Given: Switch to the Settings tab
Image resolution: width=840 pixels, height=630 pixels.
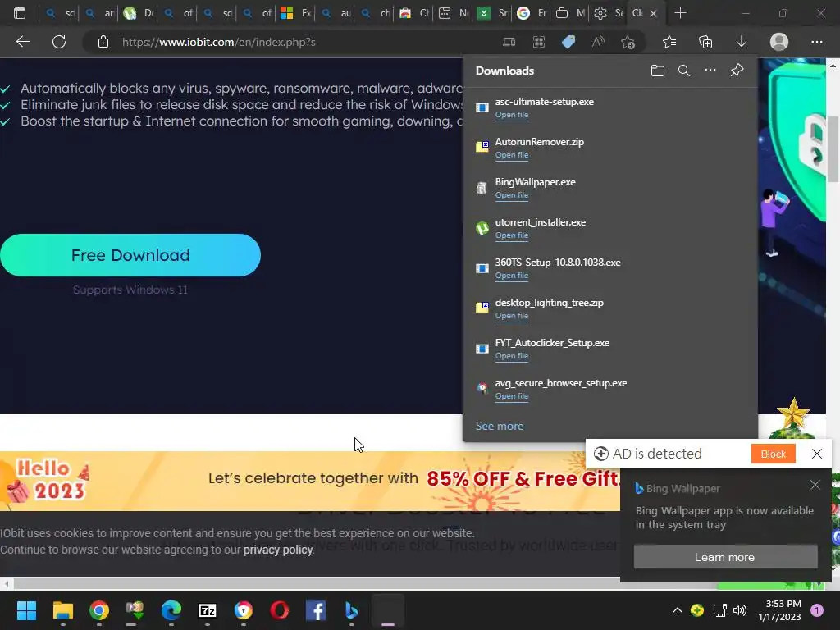Looking at the screenshot, I should click(609, 13).
